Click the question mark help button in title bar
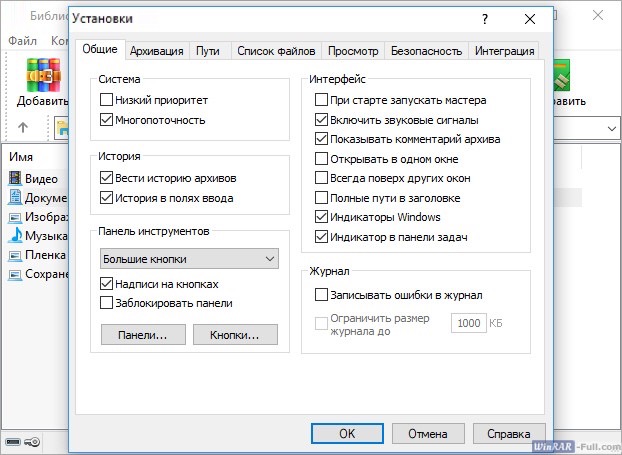The height and width of the screenshot is (455, 622). coord(485,19)
